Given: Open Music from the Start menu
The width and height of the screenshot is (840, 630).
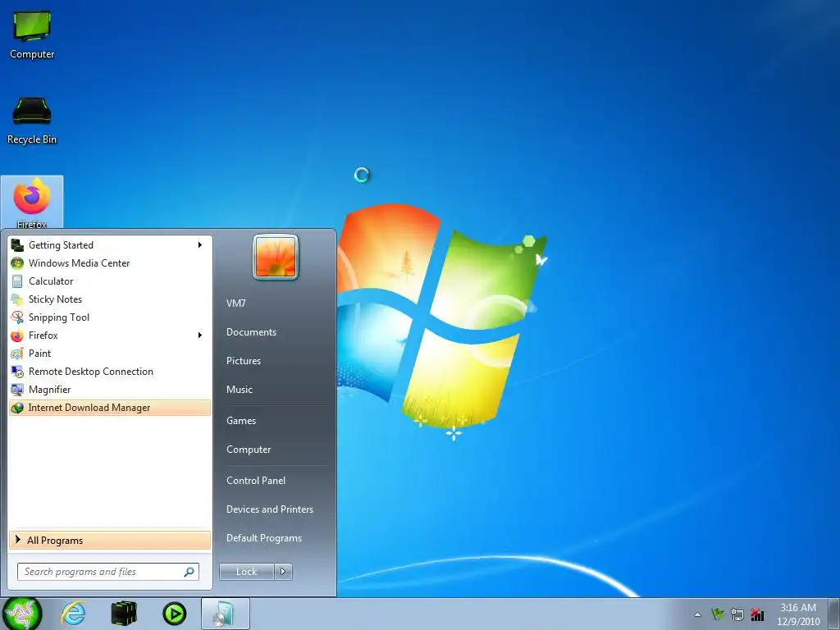Looking at the screenshot, I should coord(239,390).
